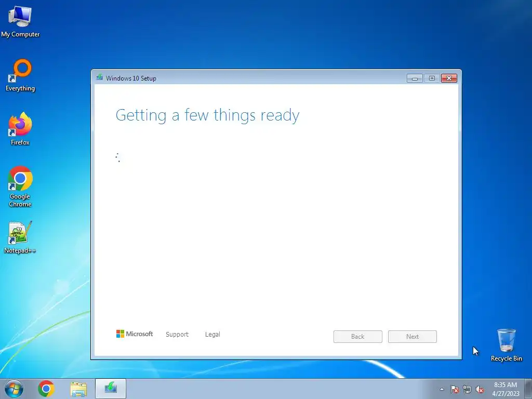Select the Firefox desktop shortcut
Viewport: 532px width, 399px height.
[x=20, y=129]
